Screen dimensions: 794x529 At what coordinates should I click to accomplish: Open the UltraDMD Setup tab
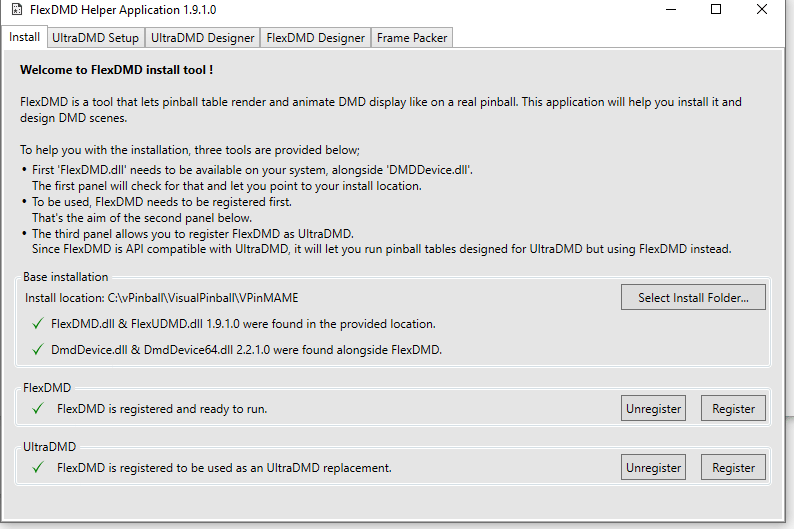tap(95, 38)
